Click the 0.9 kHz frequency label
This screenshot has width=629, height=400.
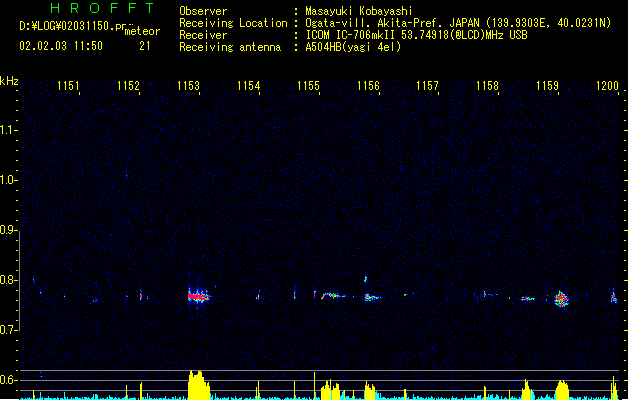tap(8, 230)
